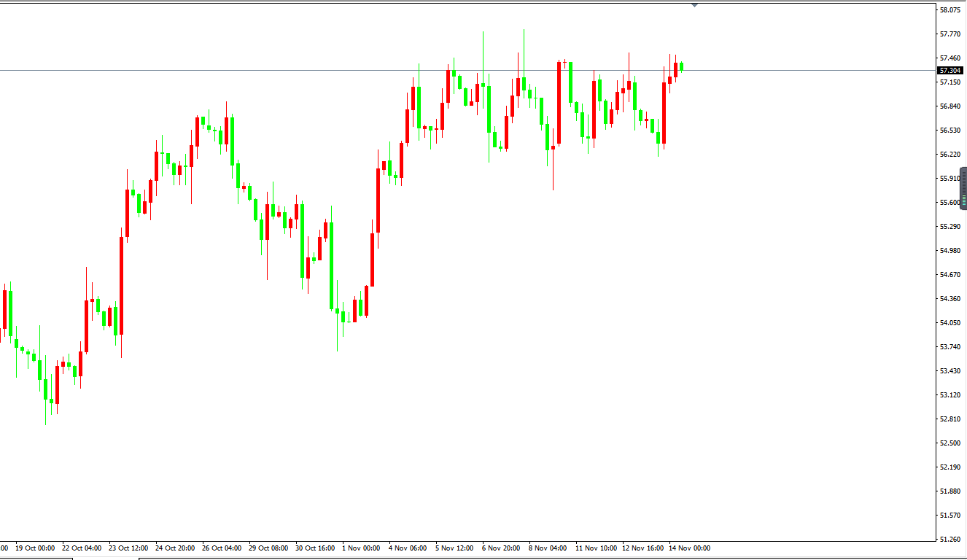Click the latest green candle on the chart
This screenshot has width=967, height=560.
point(681,67)
